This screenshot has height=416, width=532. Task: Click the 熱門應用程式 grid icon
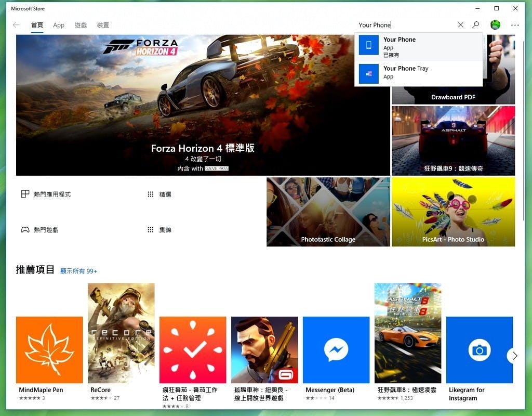pos(25,194)
